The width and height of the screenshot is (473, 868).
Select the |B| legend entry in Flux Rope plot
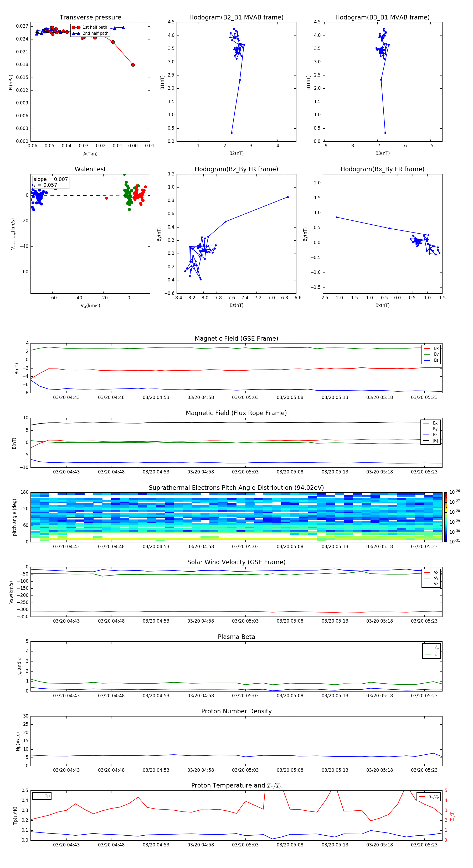tap(431, 441)
